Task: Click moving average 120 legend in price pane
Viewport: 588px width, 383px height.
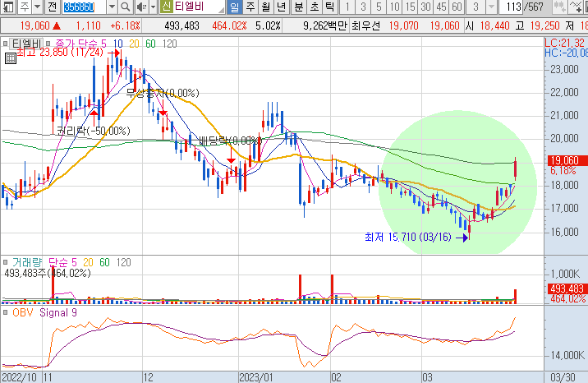Action: click(x=169, y=44)
